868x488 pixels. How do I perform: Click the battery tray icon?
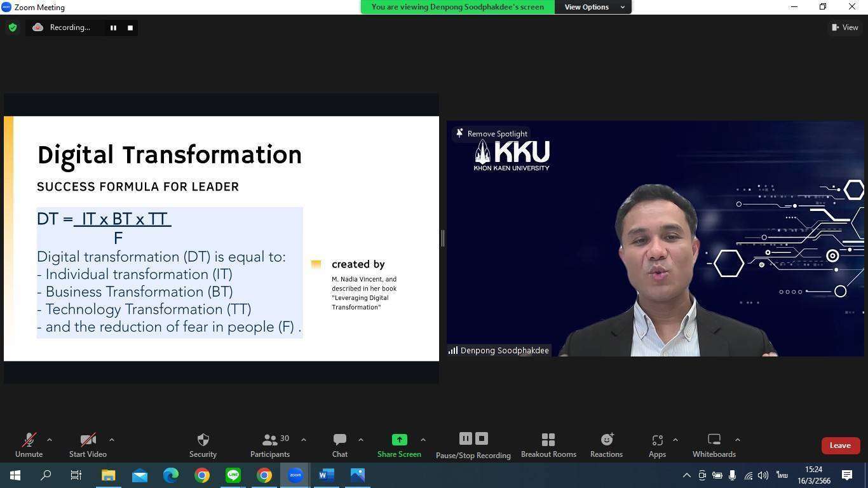(x=717, y=475)
